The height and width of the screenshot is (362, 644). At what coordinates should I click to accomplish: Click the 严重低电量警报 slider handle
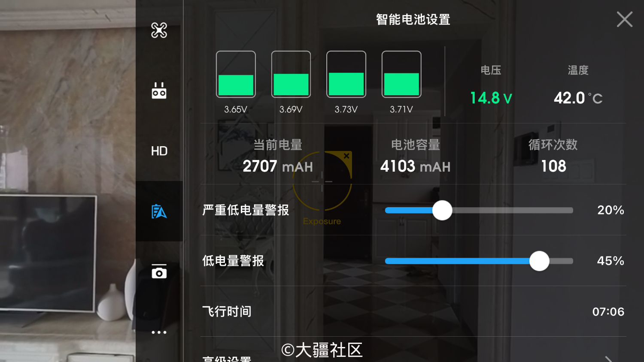pyautogui.click(x=442, y=210)
